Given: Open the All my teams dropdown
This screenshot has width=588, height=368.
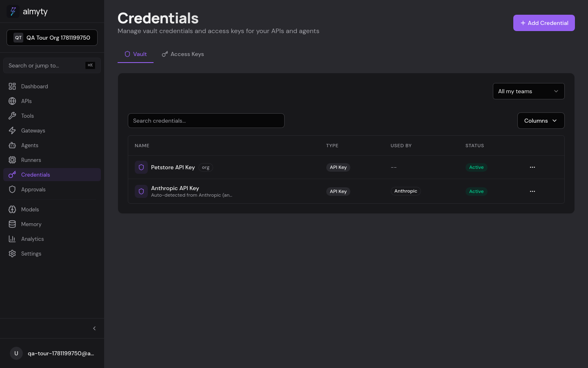Looking at the screenshot, I should (x=529, y=91).
